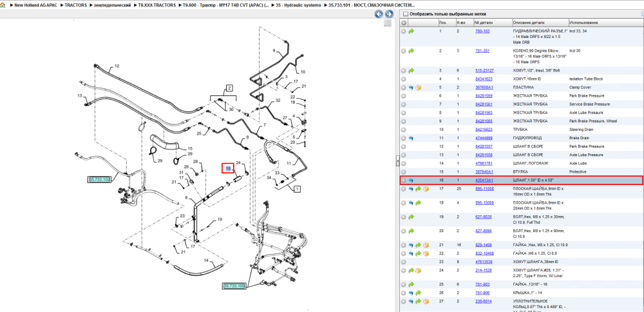Click the plus icon in the table header

point(404,23)
